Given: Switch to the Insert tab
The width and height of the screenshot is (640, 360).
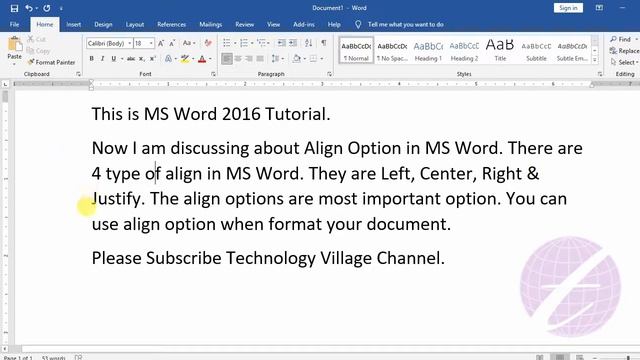Looking at the screenshot, I should coord(73,24).
